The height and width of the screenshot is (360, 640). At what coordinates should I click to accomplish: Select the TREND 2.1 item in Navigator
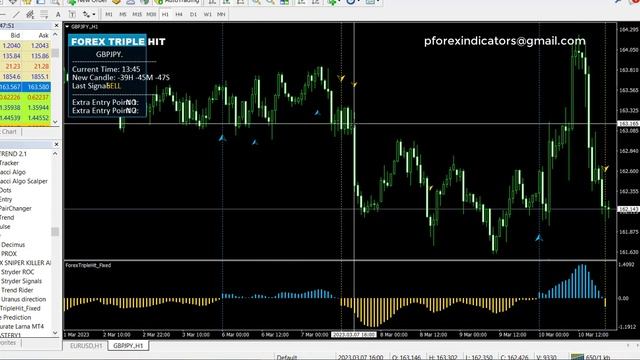tap(13, 154)
